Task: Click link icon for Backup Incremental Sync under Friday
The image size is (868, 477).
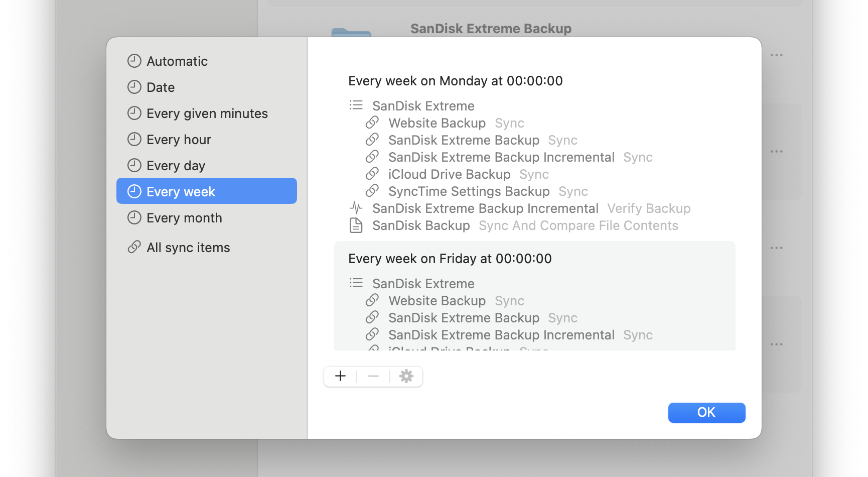Action: 372,334
